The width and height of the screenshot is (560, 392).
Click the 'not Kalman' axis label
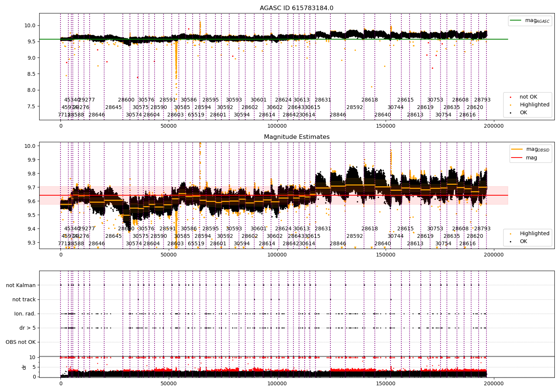tap(21, 286)
